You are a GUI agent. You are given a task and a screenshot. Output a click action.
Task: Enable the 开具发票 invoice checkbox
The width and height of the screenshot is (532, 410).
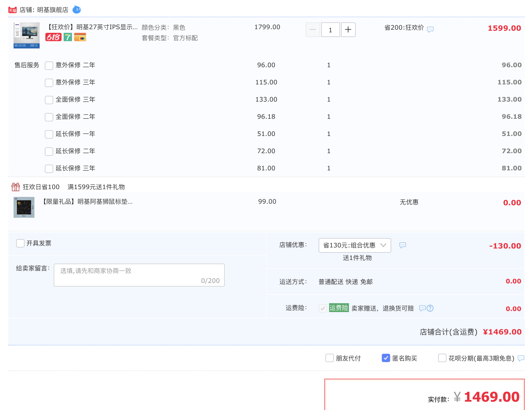(20, 243)
